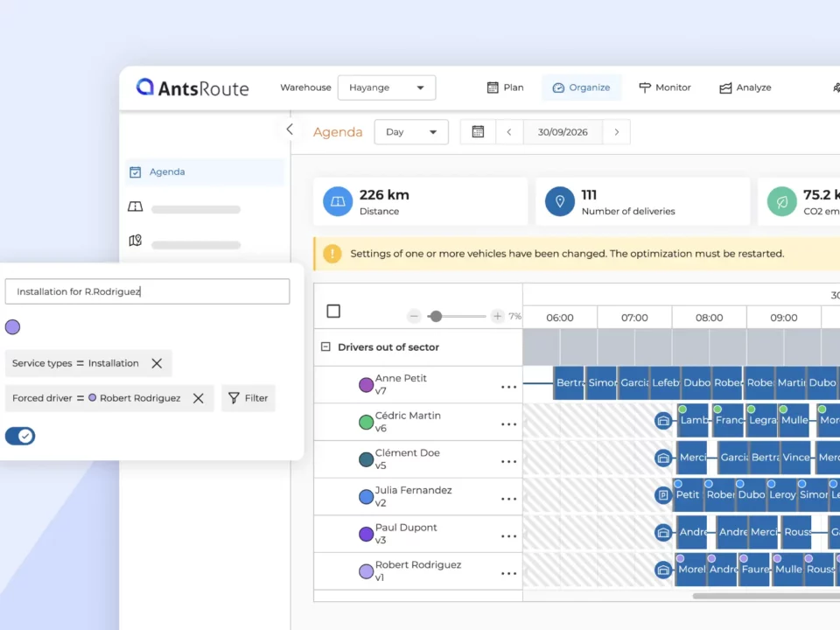Collapse the sidebar with the left chevron
Image resolution: width=840 pixels, height=630 pixels.
tap(290, 129)
